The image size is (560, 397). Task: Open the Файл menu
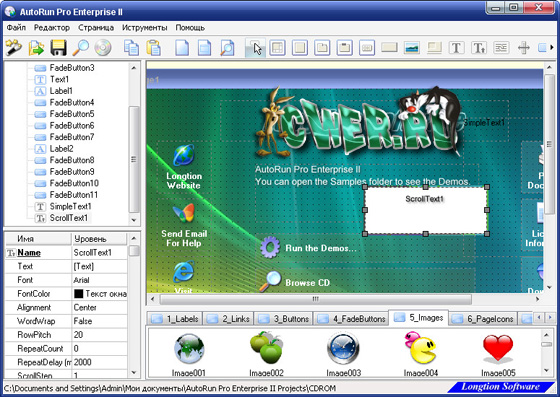tap(16, 27)
